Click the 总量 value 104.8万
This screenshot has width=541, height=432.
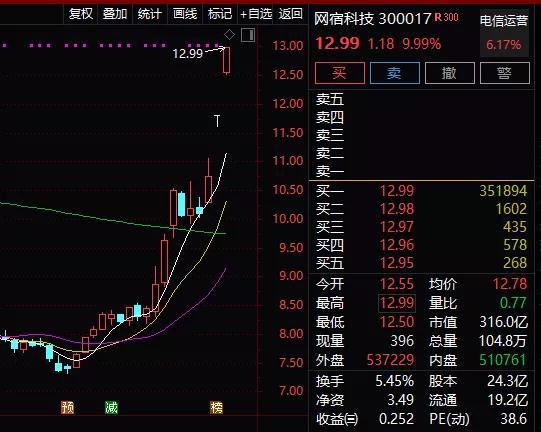tap(503, 341)
